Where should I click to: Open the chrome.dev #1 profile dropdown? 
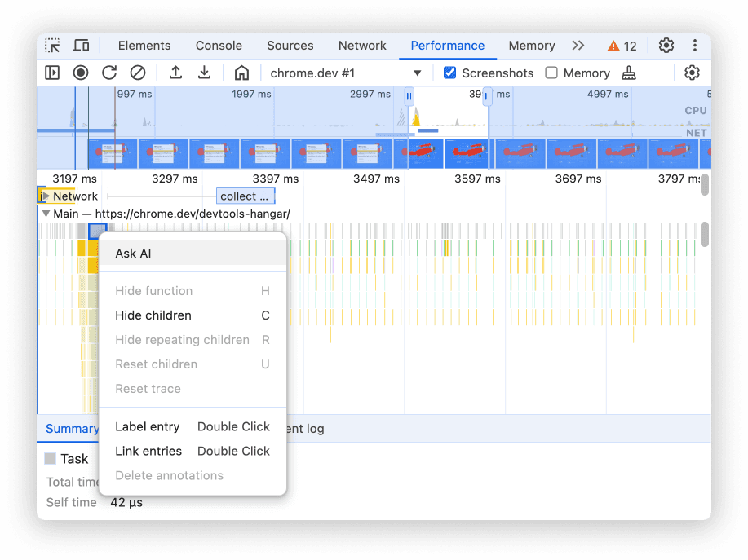[x=343, y=73]
